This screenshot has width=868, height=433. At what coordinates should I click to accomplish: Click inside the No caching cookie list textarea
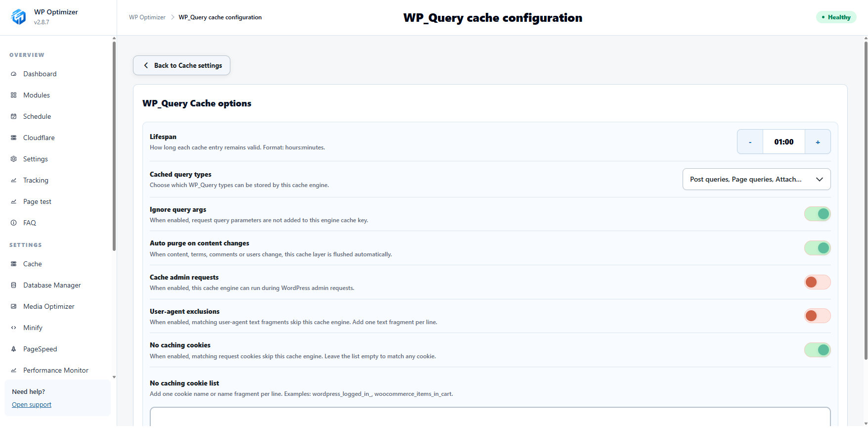tap(490, 417)
